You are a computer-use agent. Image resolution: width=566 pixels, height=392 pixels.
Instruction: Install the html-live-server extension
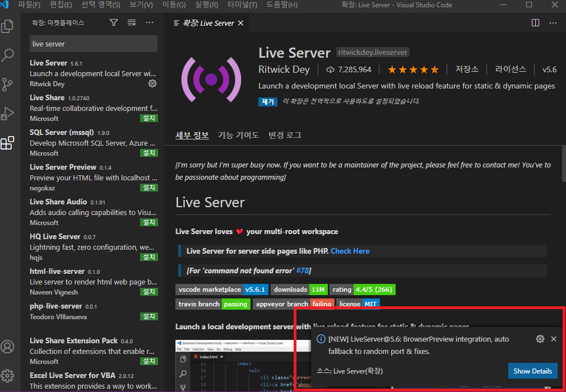tap(149, 292)
